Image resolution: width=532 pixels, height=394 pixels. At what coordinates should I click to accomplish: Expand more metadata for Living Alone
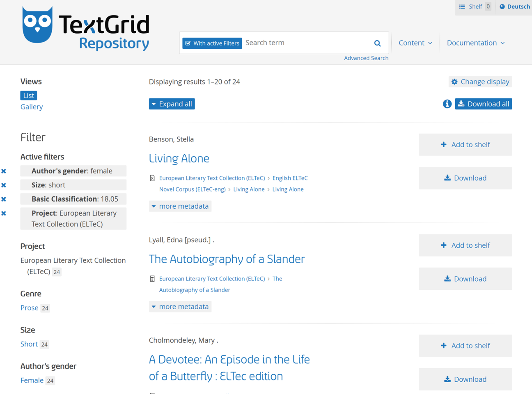pos(180,206)
